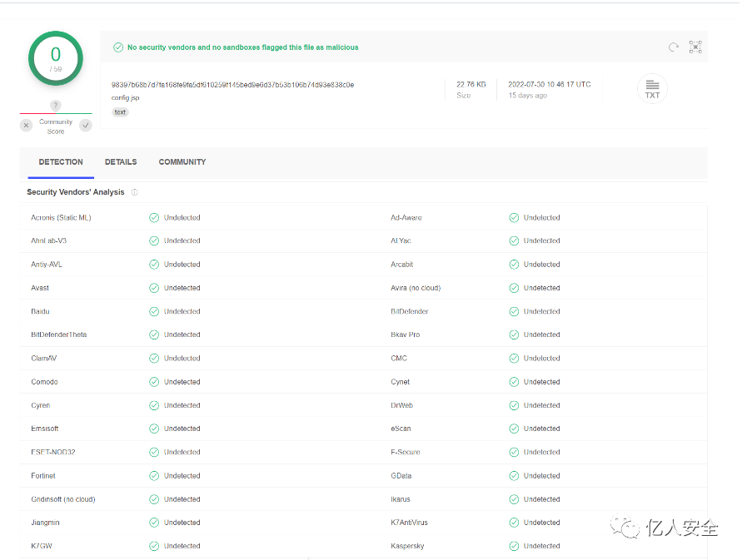Click the 15 days ago label

tap(528, 96)
